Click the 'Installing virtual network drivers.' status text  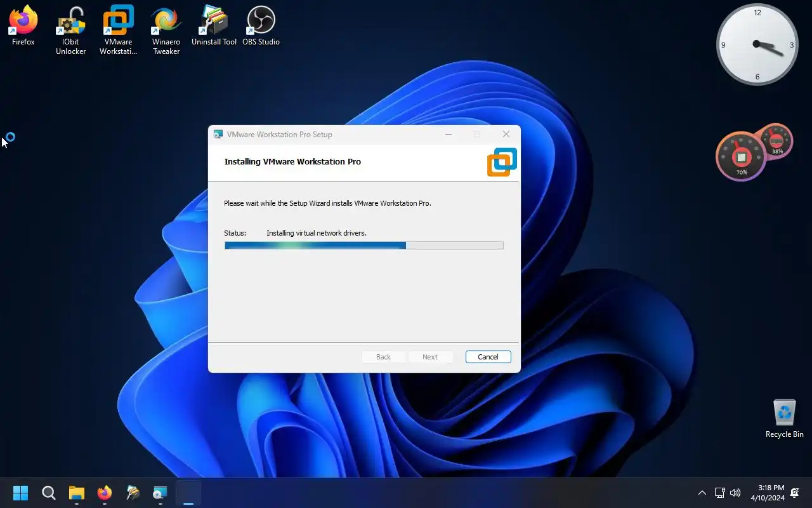[317, 233]
